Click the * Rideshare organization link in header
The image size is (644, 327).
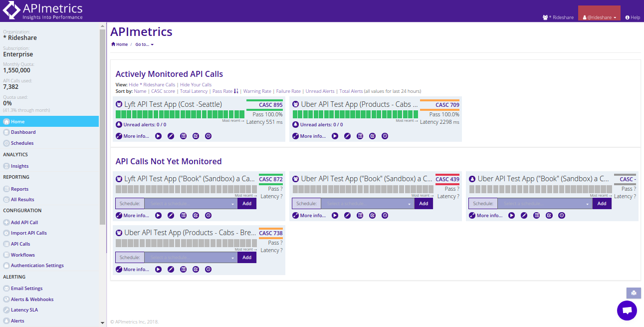[558, 17]
